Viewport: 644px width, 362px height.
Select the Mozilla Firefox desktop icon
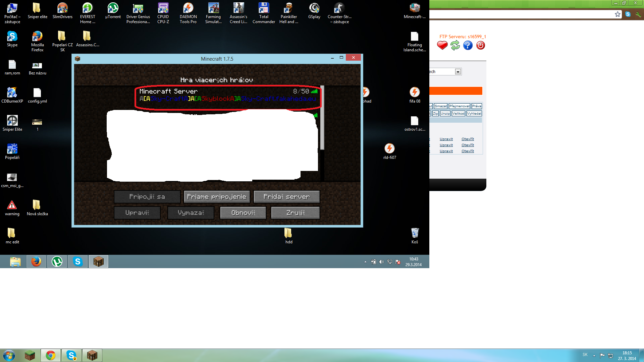(37, 42)
